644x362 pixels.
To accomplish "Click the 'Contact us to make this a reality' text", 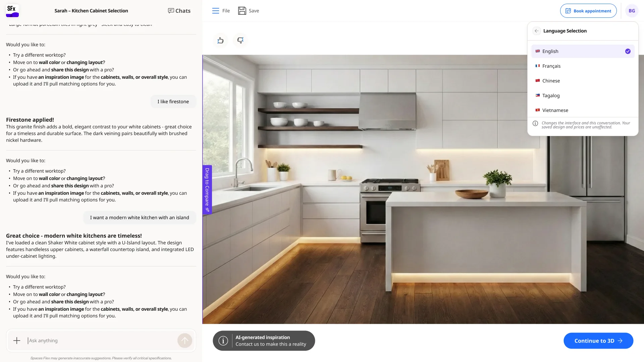I will 271,344.
